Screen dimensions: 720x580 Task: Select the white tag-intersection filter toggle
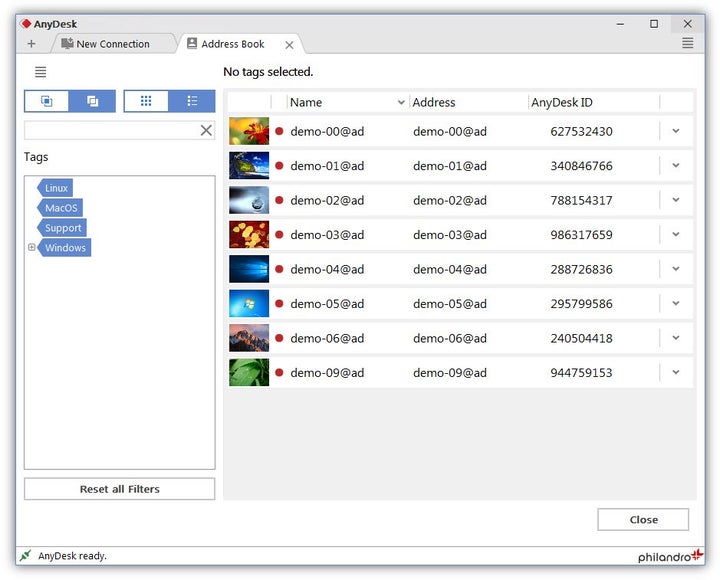pyautogui.click(x=46, y=101)
